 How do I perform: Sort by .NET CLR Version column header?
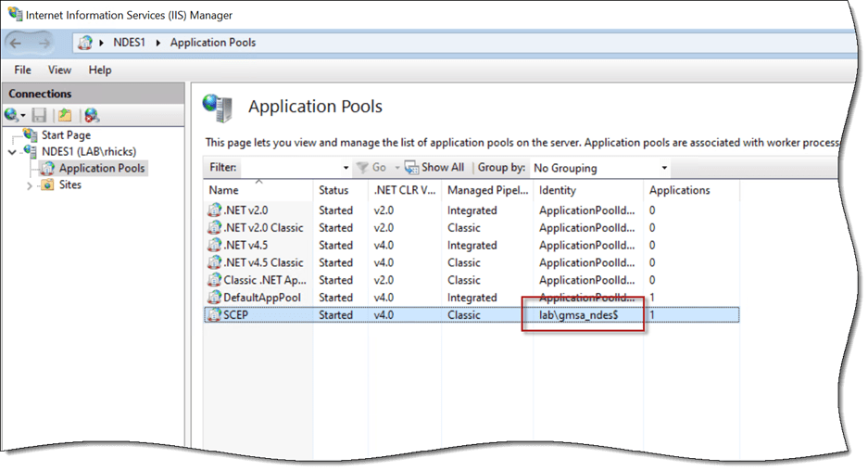[x=405, y=190]
